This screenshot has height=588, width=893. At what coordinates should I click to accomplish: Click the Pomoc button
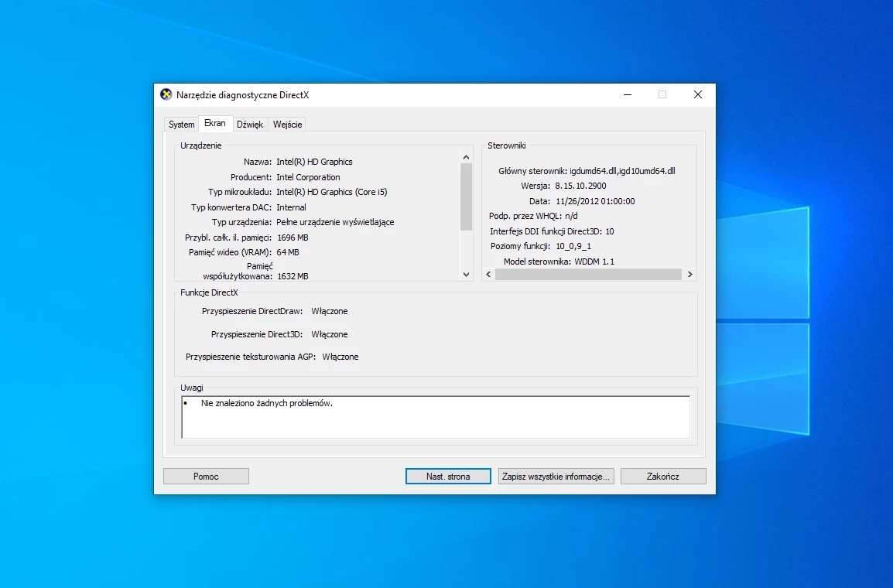[206, 477]
